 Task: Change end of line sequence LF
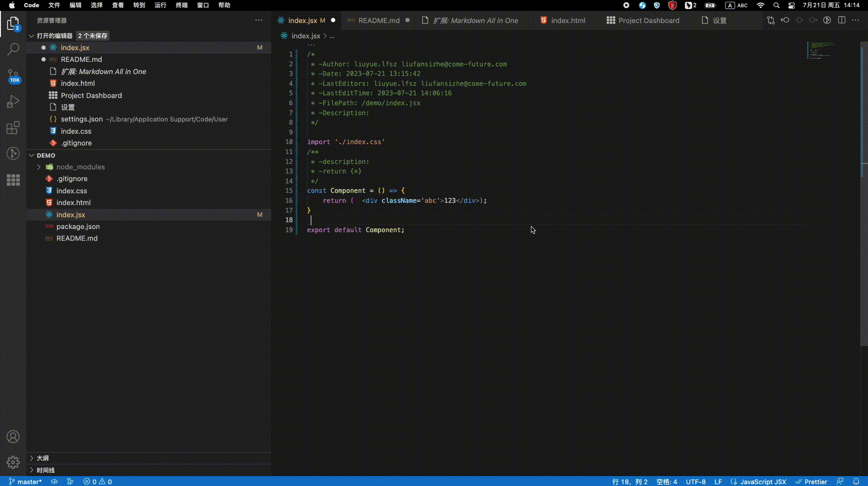pos(718,481)
